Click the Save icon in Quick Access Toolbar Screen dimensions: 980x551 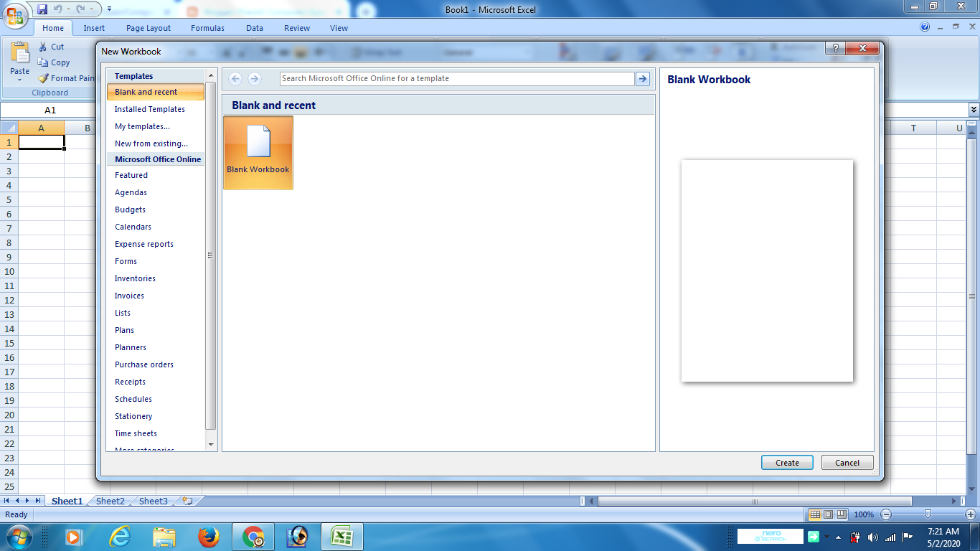tap(42, 9)
